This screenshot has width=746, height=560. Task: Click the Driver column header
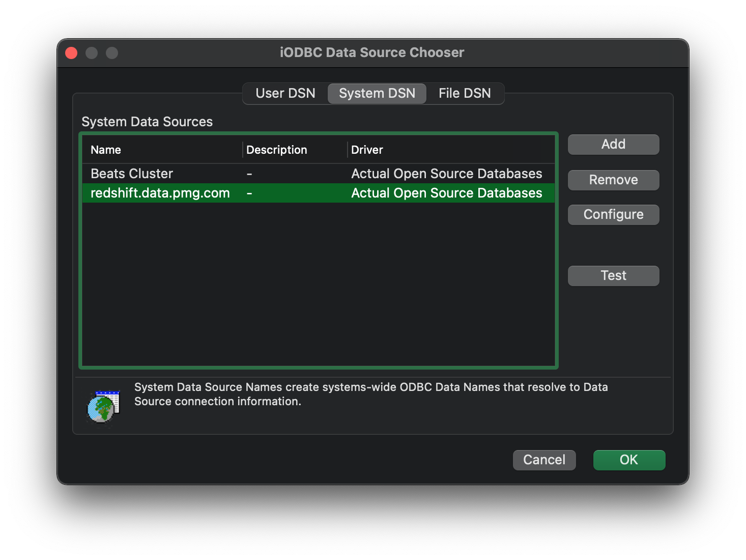click(367, 150)
